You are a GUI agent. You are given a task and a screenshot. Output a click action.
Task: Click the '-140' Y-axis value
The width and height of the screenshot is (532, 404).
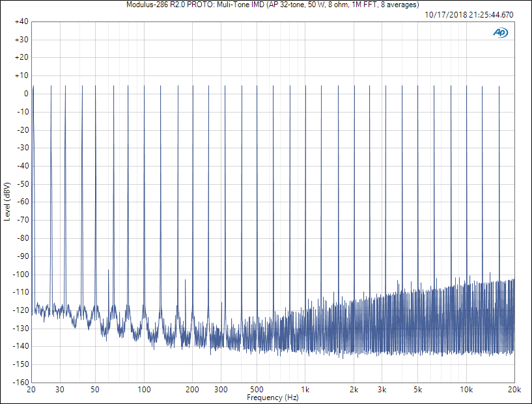21,346
